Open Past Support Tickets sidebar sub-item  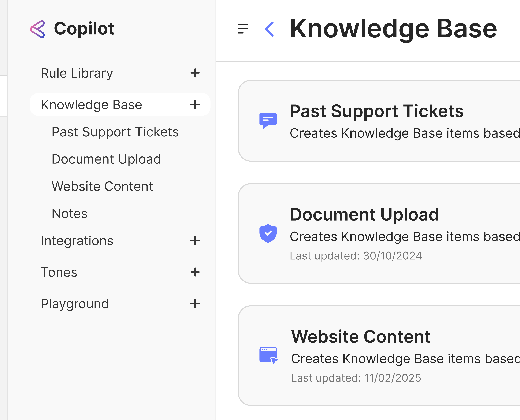click(115, 132)
